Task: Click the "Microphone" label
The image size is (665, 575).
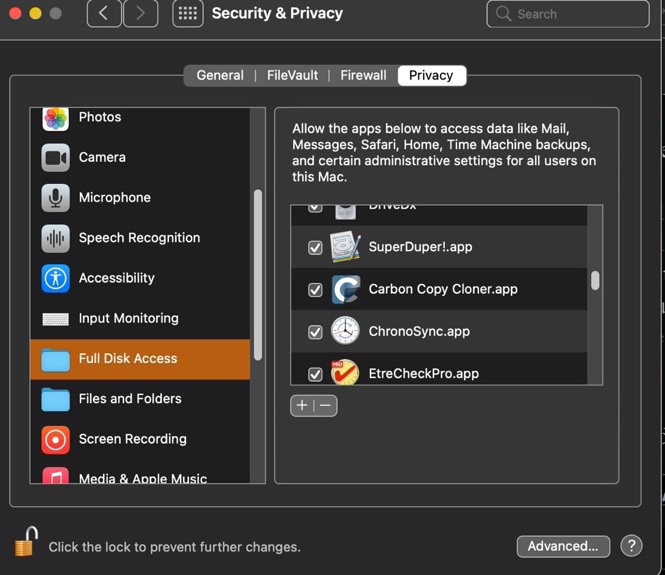Action: (x=115, y=198)
